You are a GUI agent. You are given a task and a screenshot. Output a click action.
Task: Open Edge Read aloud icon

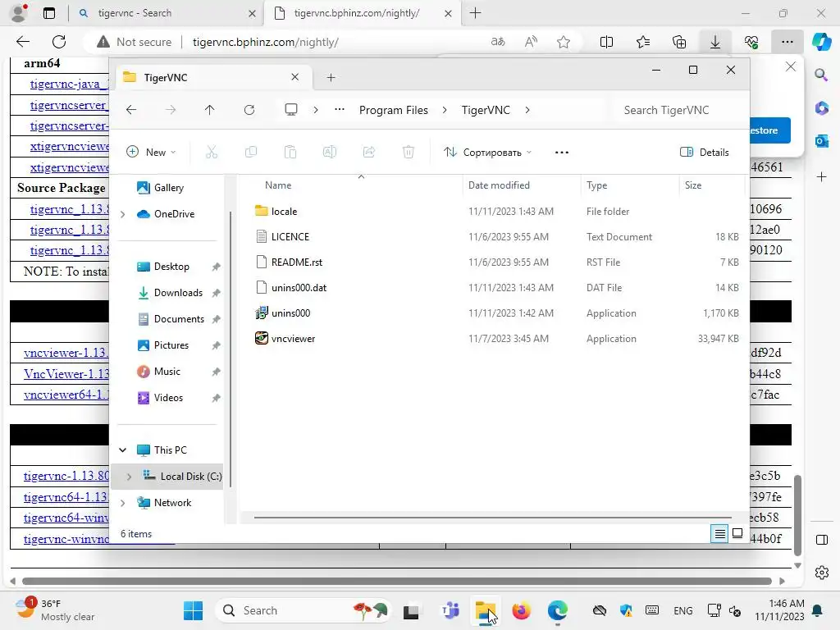tap(531, 42)
